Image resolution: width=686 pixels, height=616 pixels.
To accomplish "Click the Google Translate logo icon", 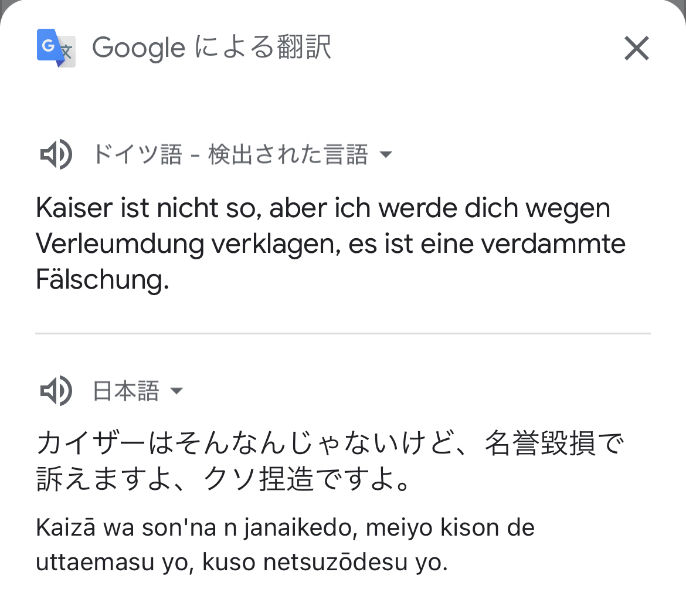I will pyautogui.click(x=56, y=48).
